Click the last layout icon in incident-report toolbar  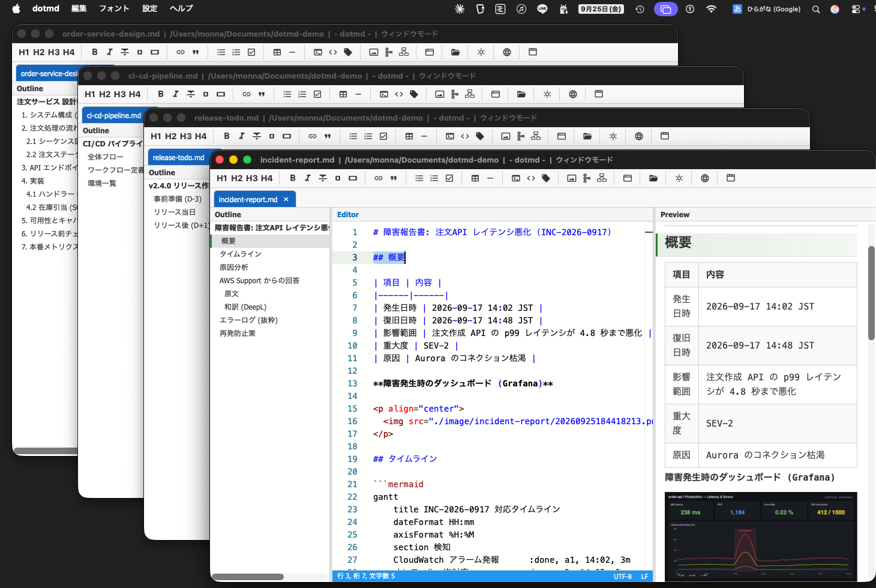click(731, 178)
